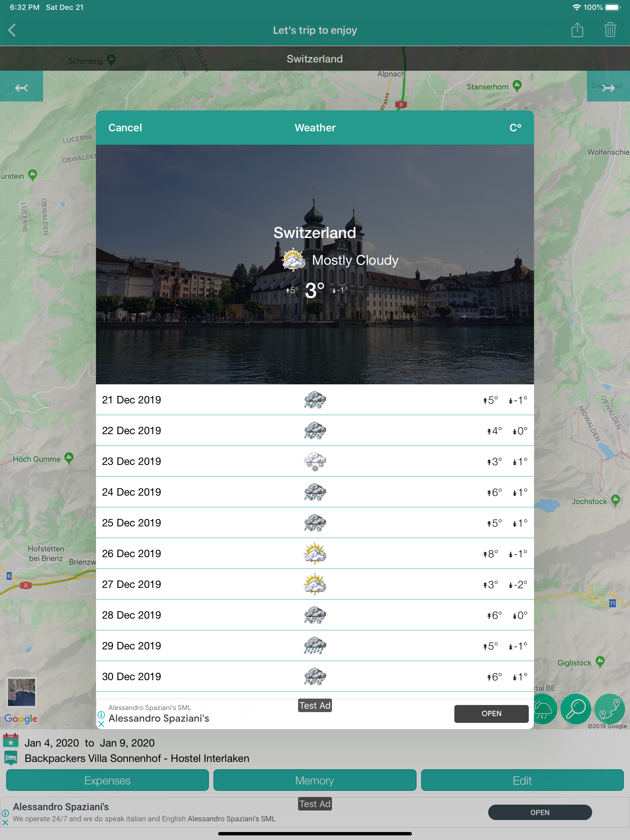The width and height of the screenshot is (630, 840).
Task: Open the ad inside Weather popup
Action: click(491, 714)
